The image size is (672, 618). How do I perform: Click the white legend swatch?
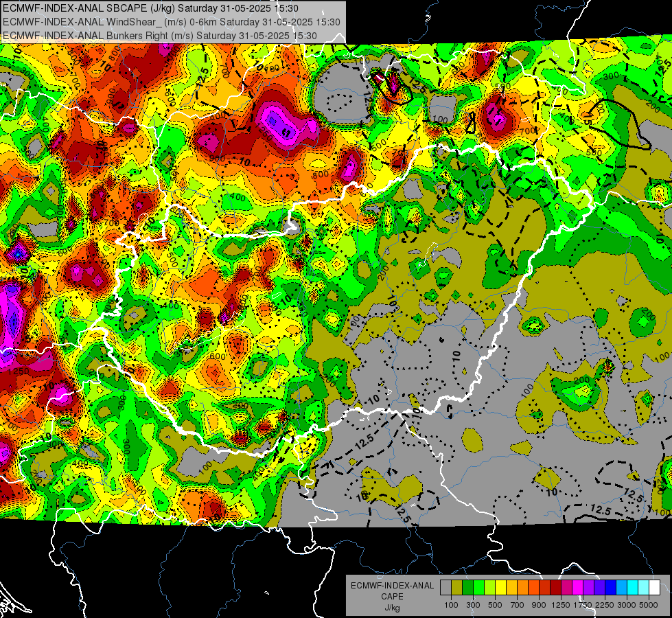pyautogui.click(x=655, y=588)
